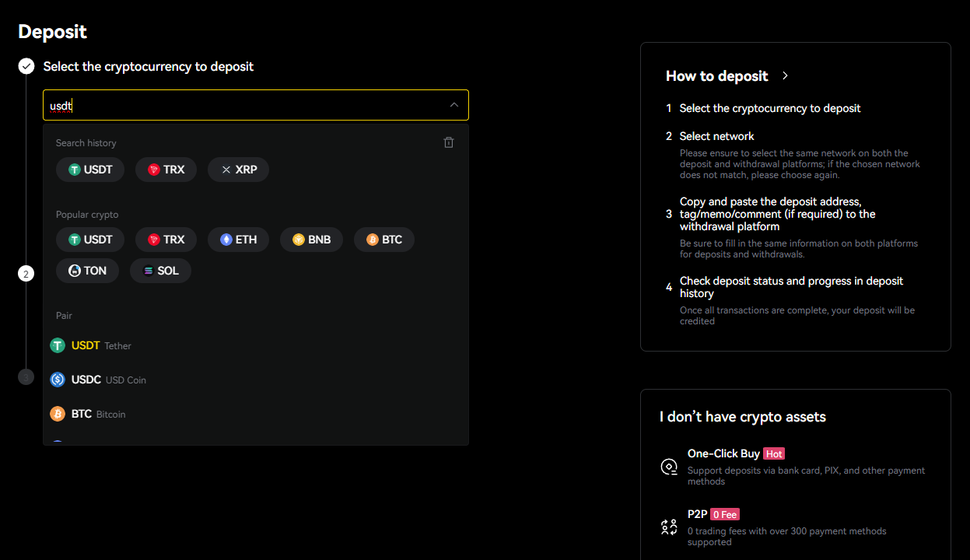Image resolution: width=970 pixels, height=560 pixels.
Task: Click the BNB coin icon in Popular crypto
Action: click(x=299, y=240)
